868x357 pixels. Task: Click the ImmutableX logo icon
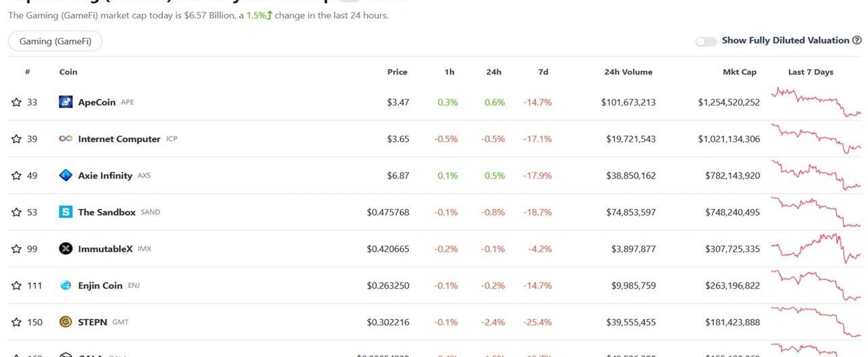[x=66, y=249]
